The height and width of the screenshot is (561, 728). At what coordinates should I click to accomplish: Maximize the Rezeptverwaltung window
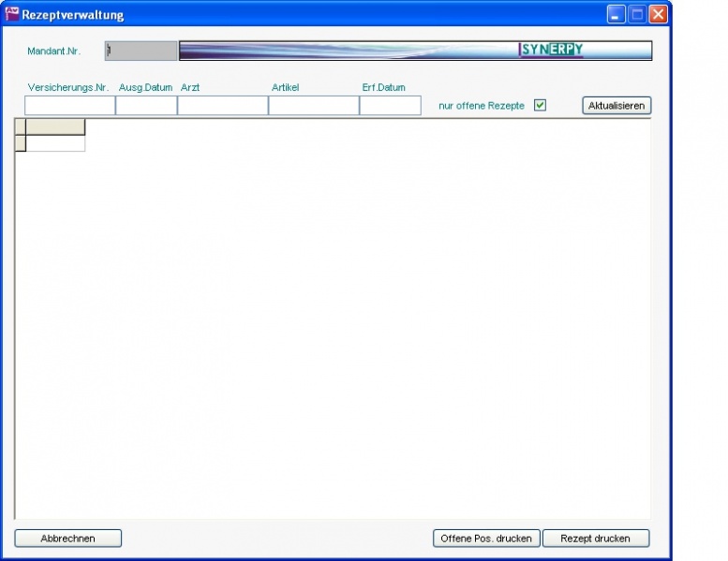point(637,15)
